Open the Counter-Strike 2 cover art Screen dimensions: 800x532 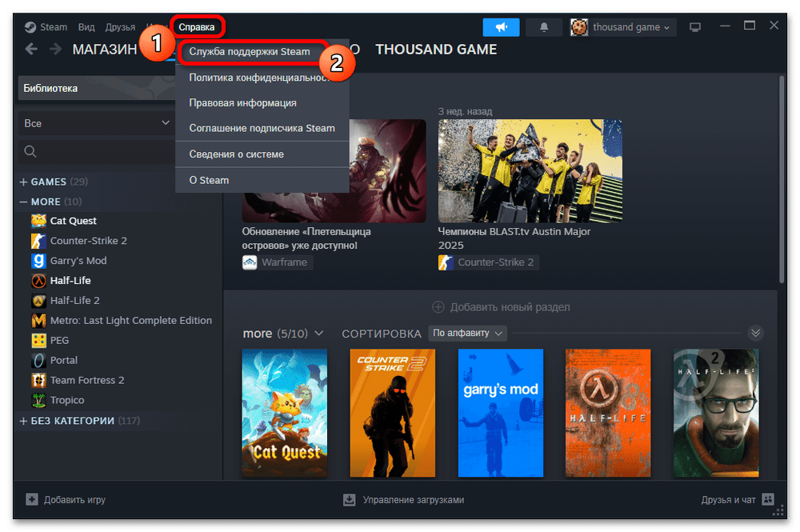392,413
